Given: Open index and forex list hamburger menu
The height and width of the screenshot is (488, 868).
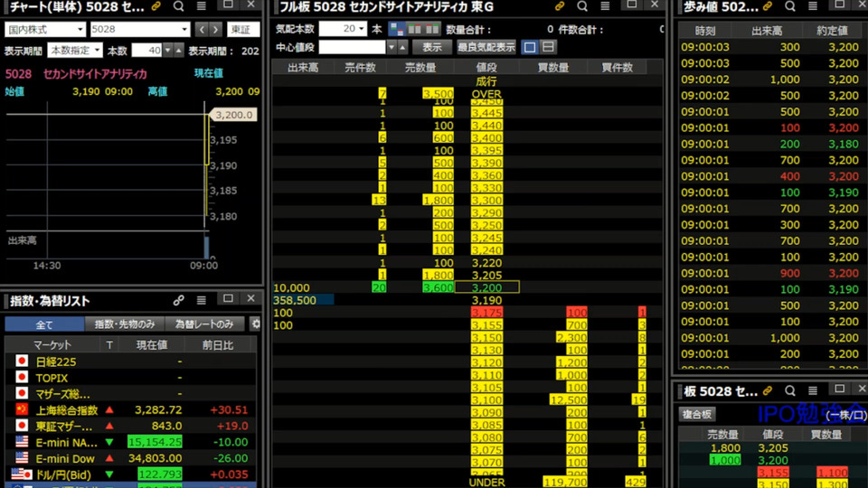Looking at the screenshot, I should coord(202,300).
